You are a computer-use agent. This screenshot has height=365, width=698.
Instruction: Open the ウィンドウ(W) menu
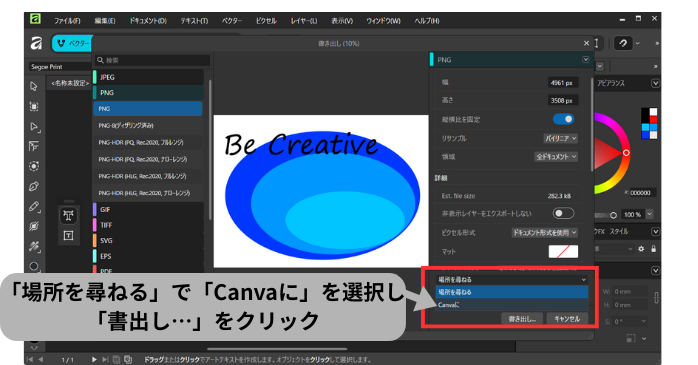(383, 21)
